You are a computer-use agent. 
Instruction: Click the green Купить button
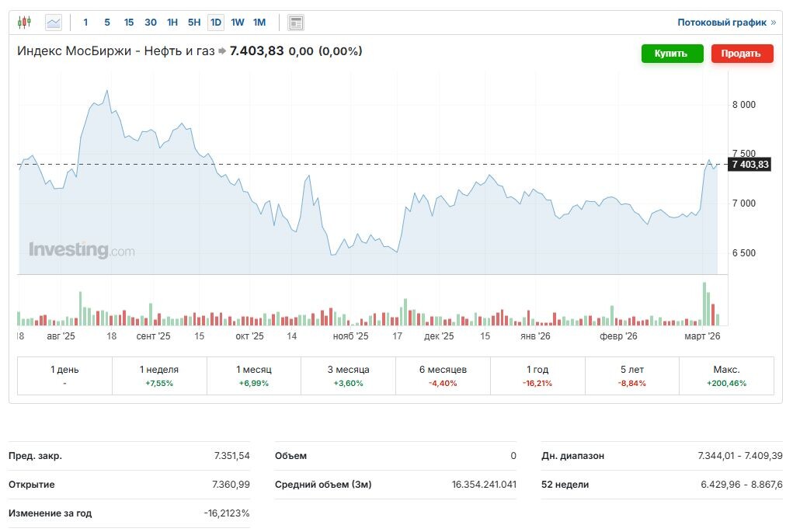click(x=672, y=54)
